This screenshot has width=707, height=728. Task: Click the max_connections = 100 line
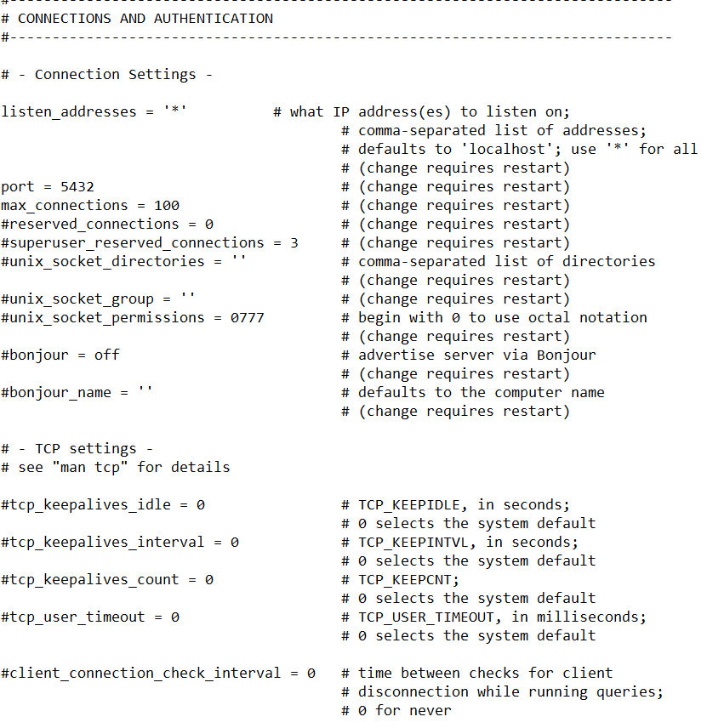(90, 205)
